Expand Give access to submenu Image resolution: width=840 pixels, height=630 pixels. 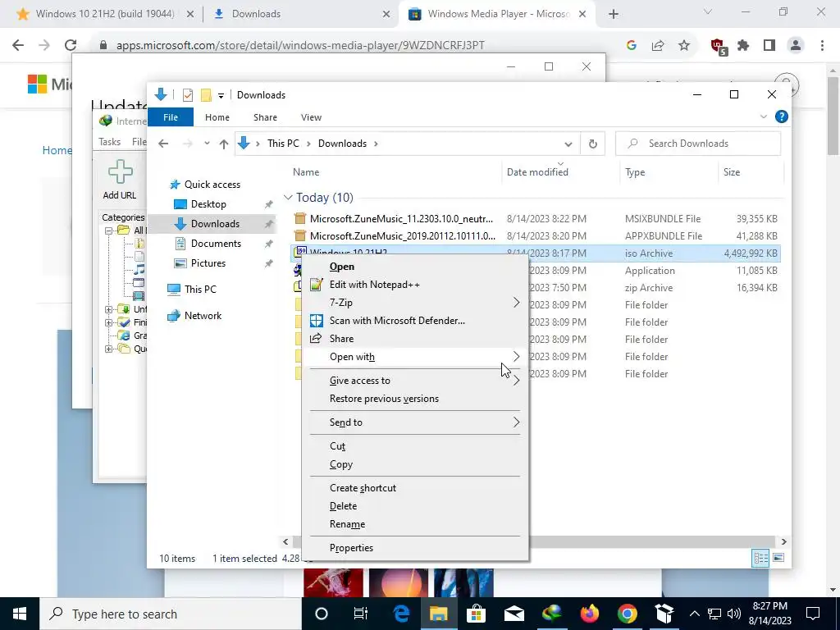[x=415, y=381]
